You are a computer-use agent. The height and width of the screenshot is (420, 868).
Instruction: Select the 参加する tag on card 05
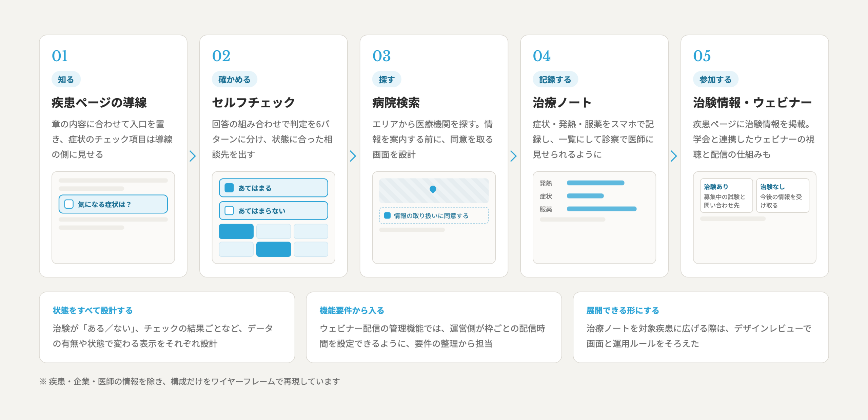(715, 79)
